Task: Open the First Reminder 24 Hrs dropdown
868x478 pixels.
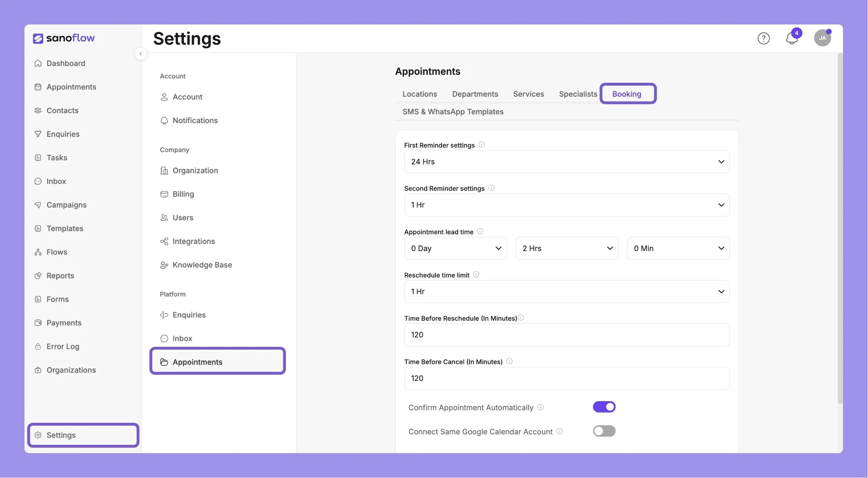Action: coord(567,162)
